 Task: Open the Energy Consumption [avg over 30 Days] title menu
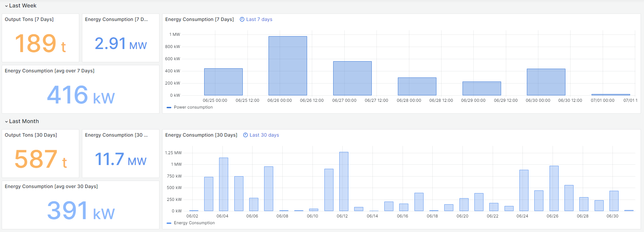(51, 187)
